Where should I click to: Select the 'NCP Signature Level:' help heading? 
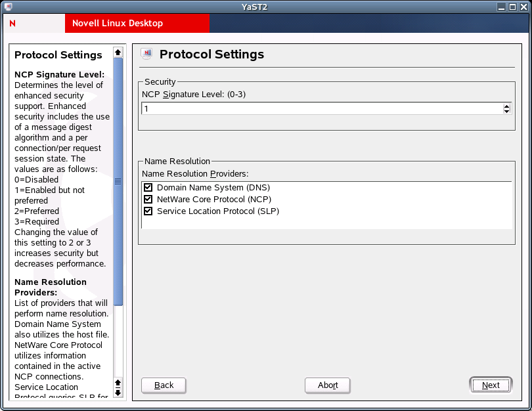tap(59, 75)
